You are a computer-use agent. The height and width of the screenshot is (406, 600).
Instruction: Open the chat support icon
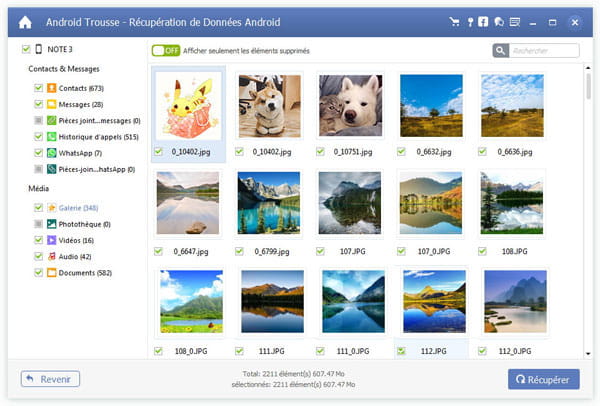point(499,22)
